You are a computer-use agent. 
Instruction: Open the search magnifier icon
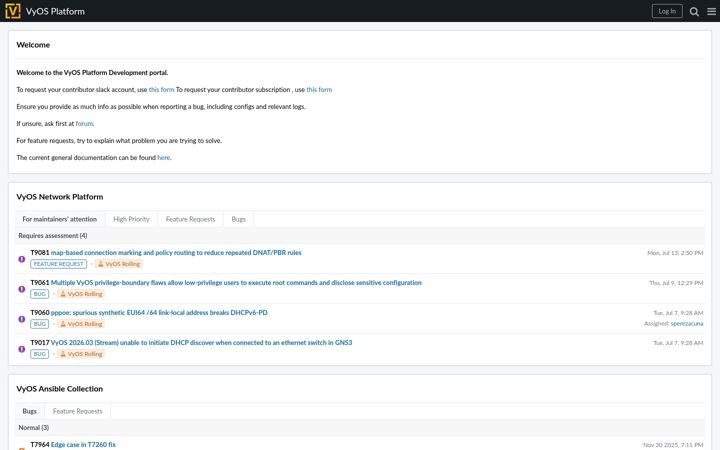[x=694, y=11]
